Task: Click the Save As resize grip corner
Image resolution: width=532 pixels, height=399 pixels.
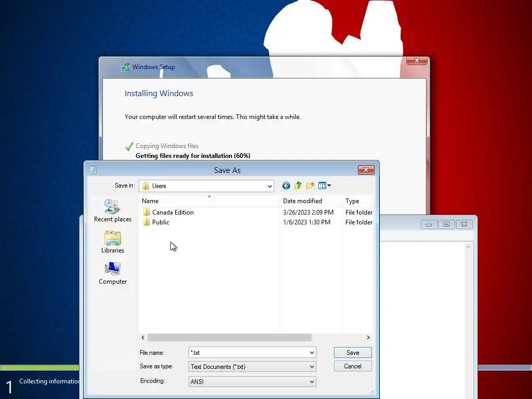Action: point(372,392)
